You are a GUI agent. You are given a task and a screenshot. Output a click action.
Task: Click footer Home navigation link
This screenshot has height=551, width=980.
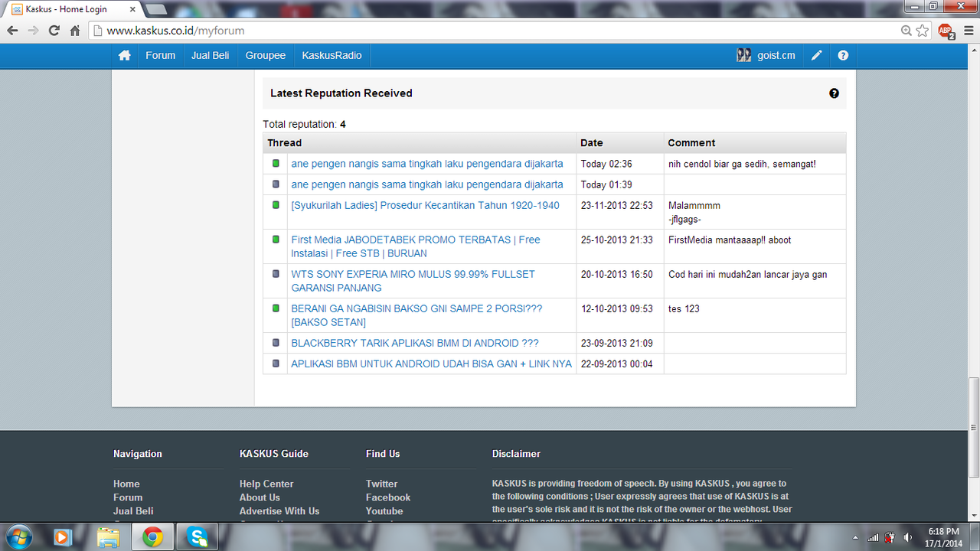[x=126, y=484]
